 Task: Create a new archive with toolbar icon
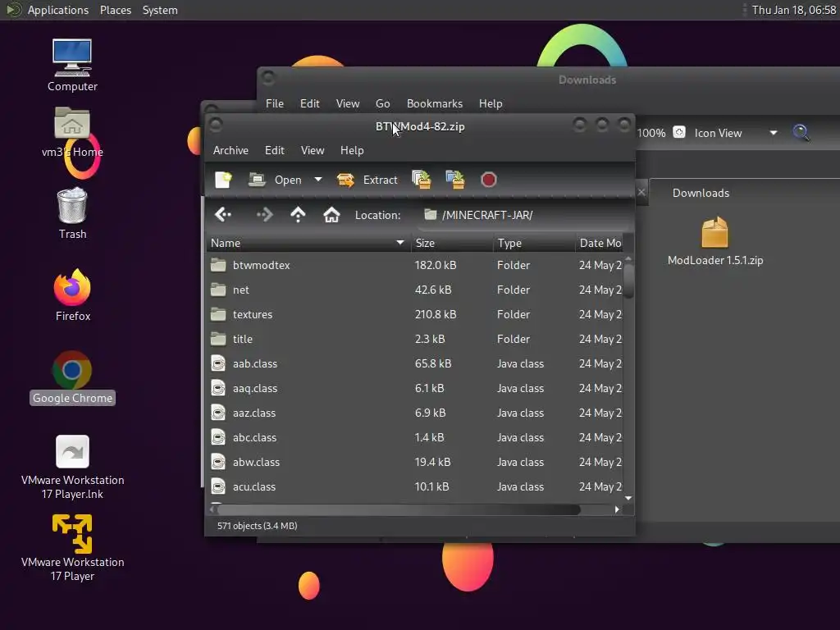pyautogui.click(x=223, y=180)
